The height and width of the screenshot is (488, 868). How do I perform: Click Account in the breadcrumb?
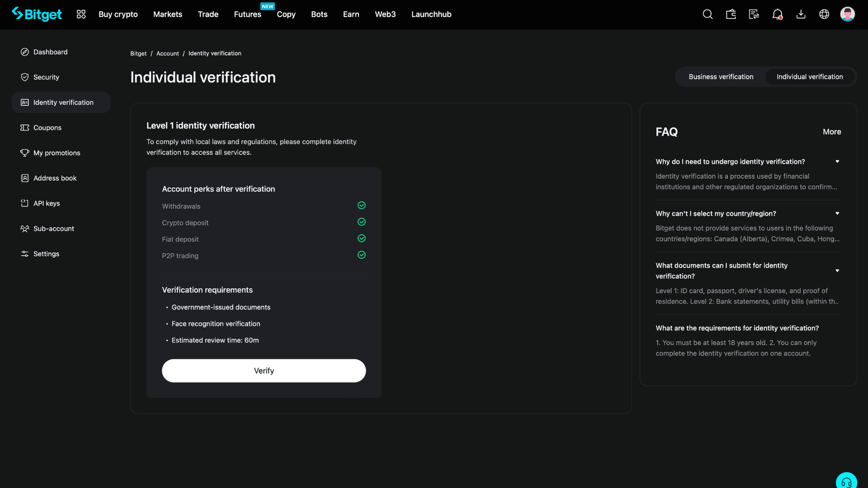[x=167, y=53]
